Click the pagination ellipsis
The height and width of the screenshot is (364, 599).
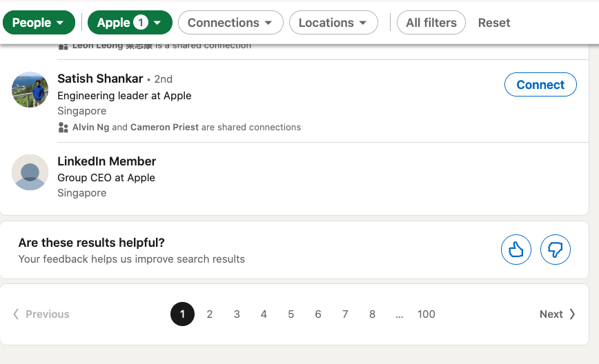[399, 315]
